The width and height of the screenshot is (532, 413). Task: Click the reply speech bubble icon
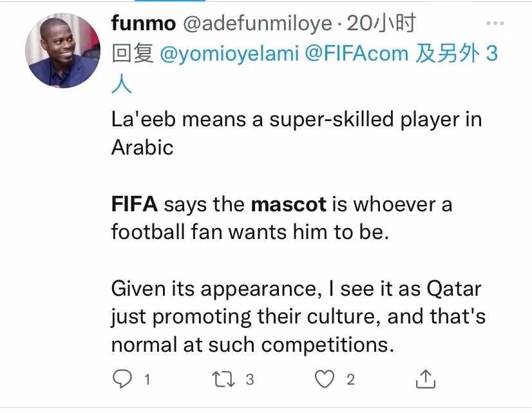coord(122,379)
